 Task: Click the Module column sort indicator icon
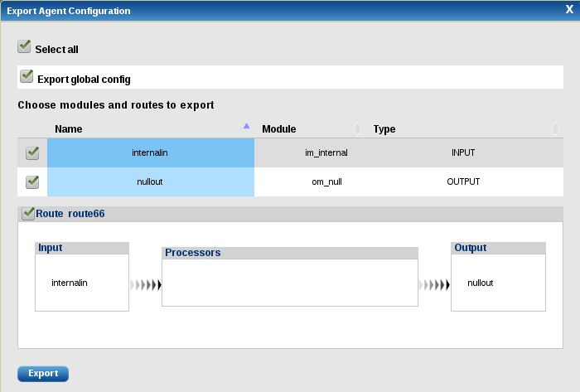point(357,128)
